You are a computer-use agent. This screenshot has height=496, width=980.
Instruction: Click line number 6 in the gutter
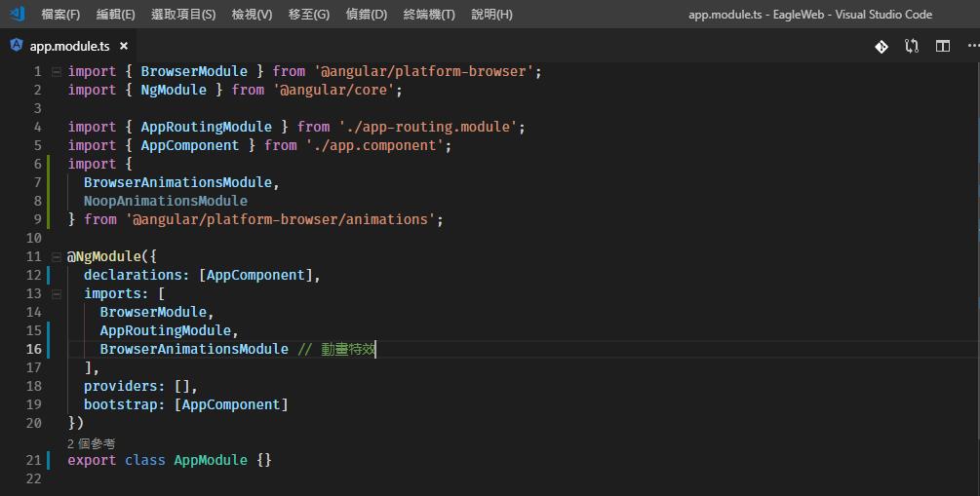pyautogui.click(x=37, y=164)
